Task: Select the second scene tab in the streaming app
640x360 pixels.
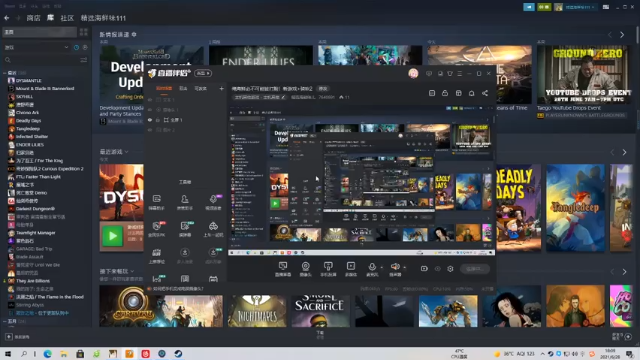Action: pyautogui.click(x=183, y=88)
